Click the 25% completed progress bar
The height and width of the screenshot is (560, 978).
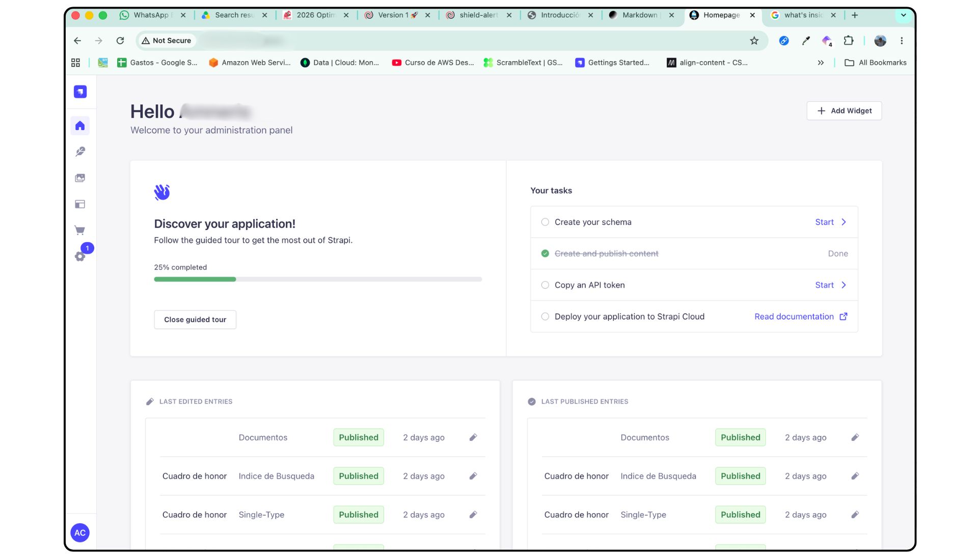pos(318,279)
